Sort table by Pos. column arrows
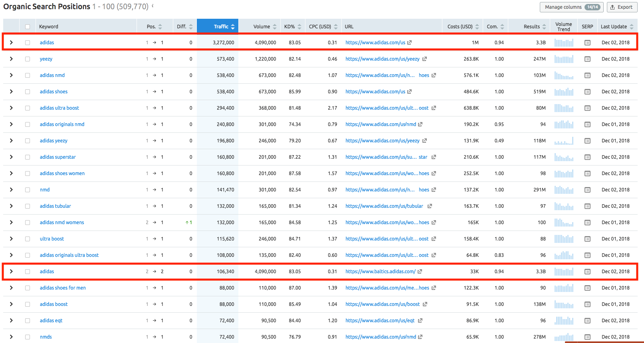Image resolution: width=644 pixels, height=343 pixels. 160,27
